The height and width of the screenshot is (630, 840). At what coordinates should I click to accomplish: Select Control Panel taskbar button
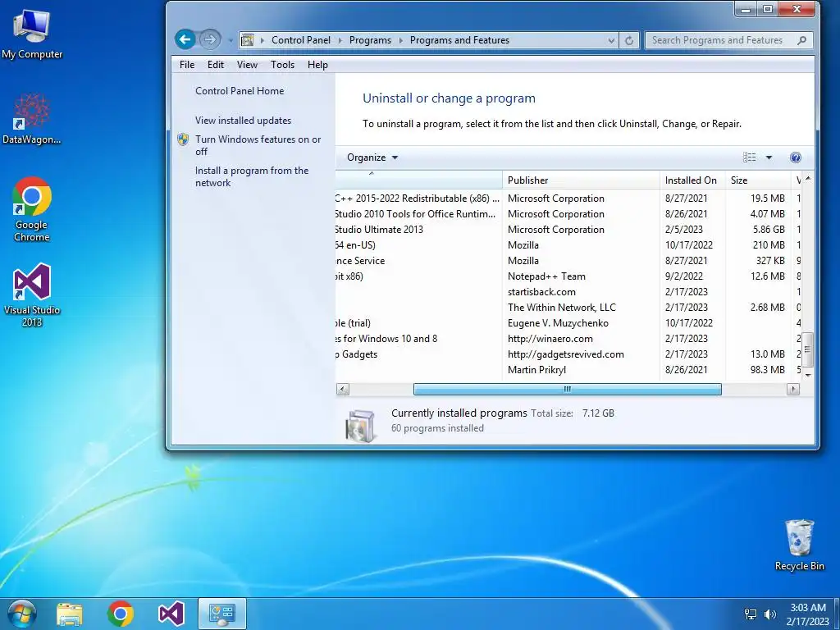click(222, 614)
